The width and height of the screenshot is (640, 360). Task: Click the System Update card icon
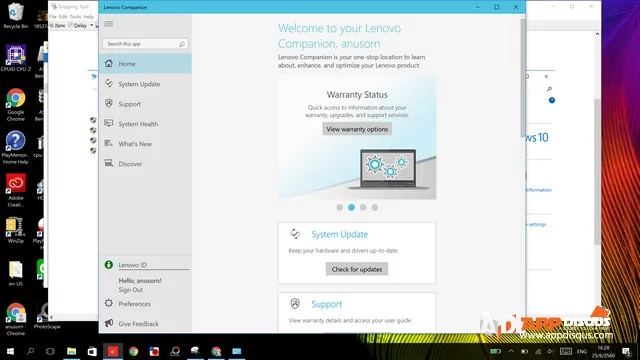(295, 234)
